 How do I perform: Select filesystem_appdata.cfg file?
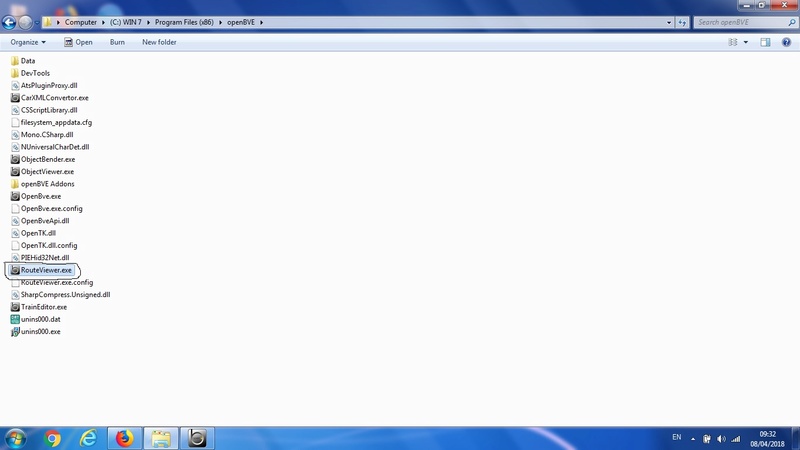pyautogui.click(x=51, y=122)
